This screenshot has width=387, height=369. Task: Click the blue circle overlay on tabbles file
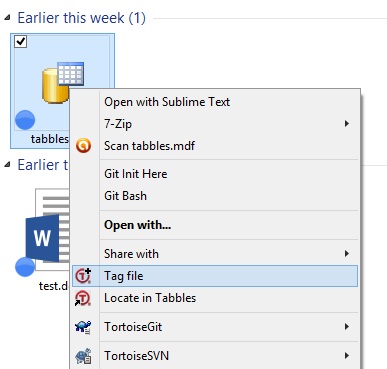(x=25, y=120)
